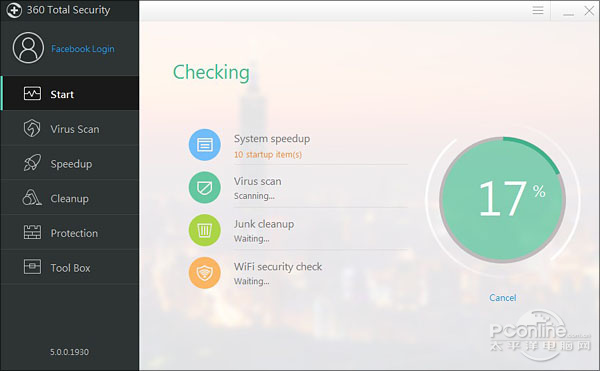This screenshot has height=371, width=600.
Task: Open Cleanup section label
Action: (69, 199)
